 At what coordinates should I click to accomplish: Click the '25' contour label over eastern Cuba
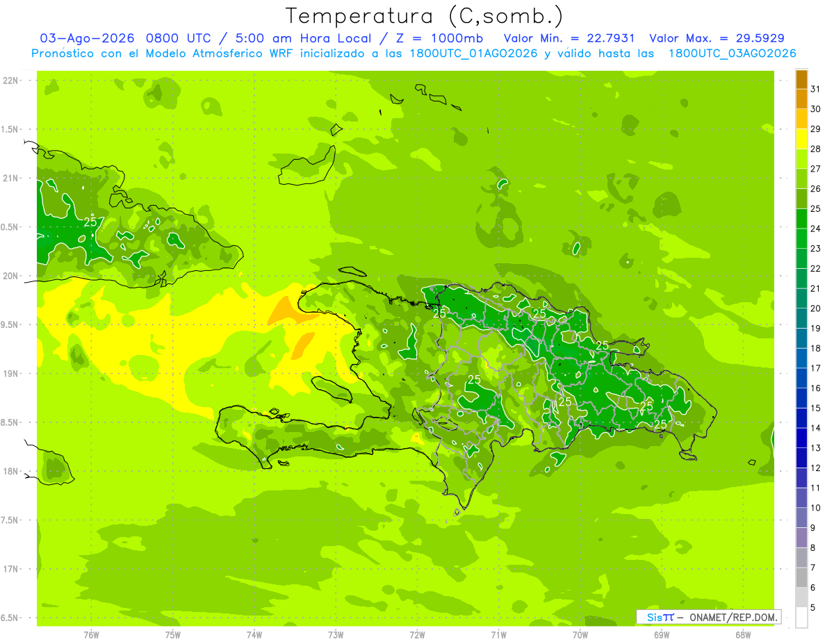[90, 222]
